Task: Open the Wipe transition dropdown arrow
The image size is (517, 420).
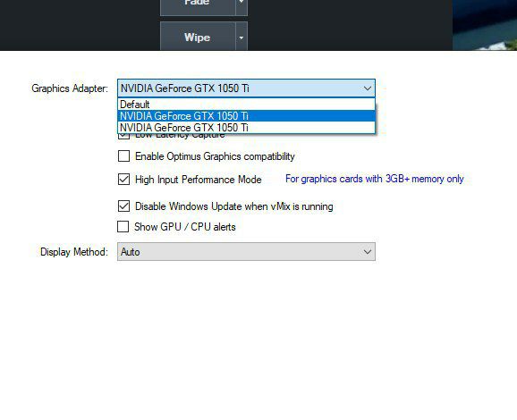Action: 242,37
